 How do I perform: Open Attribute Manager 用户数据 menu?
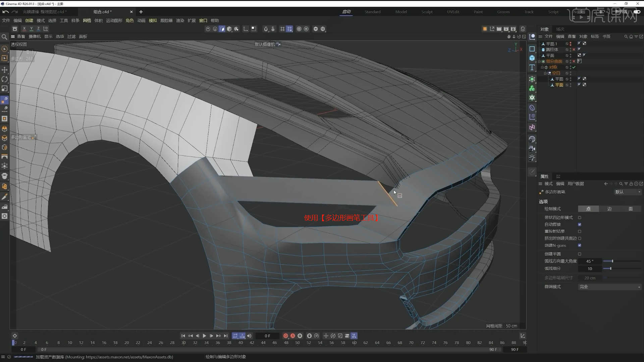click(x=576, y=184)
